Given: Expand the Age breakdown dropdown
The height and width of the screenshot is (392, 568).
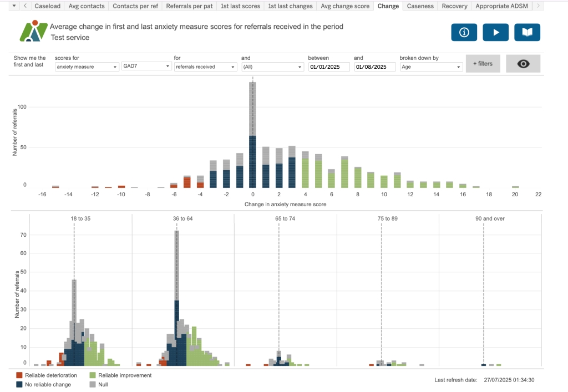Looking at the screenshot, I should [431, 67].
